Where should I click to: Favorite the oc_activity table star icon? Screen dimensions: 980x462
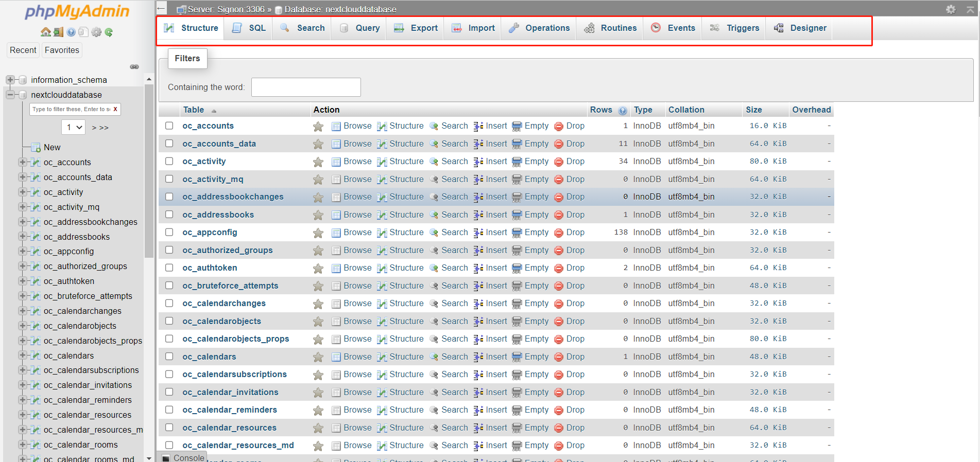[318, 162]
